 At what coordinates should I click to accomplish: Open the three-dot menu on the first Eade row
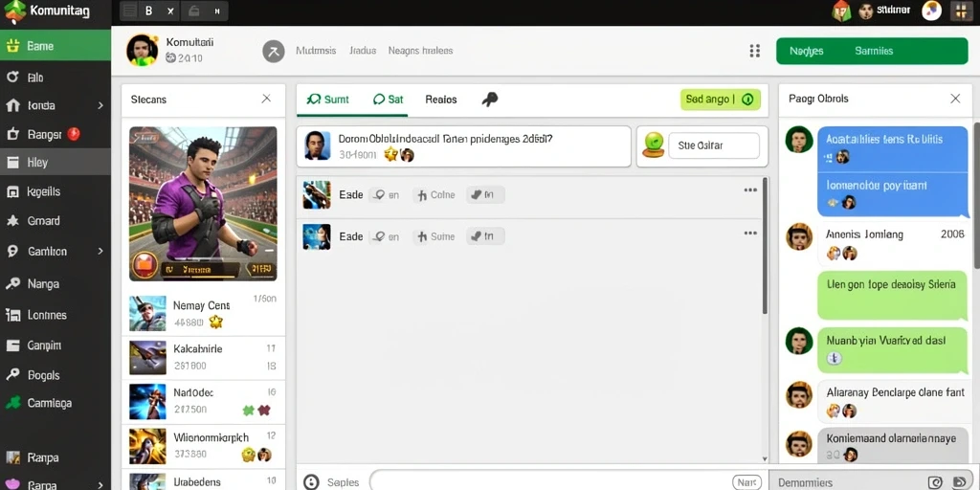coord(750,190)
